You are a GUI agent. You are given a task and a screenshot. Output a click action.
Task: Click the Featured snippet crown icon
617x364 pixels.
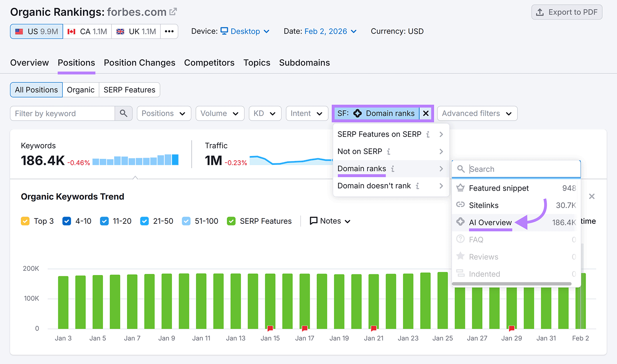click(460, 188)
